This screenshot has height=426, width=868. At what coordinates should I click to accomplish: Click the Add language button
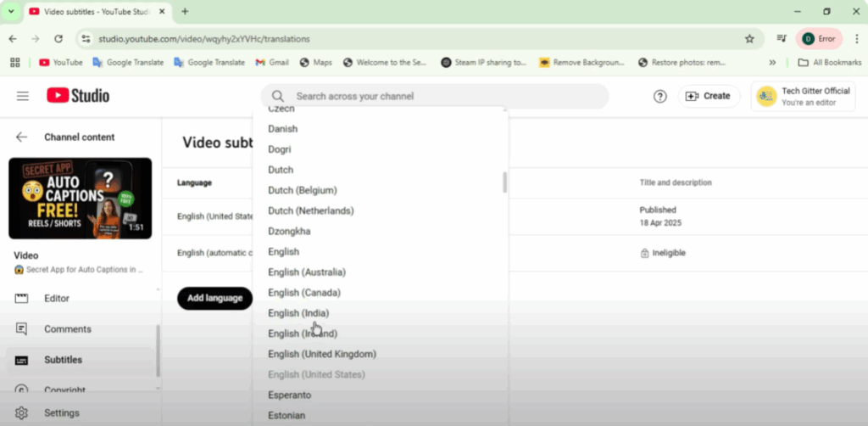pos(214,298)
